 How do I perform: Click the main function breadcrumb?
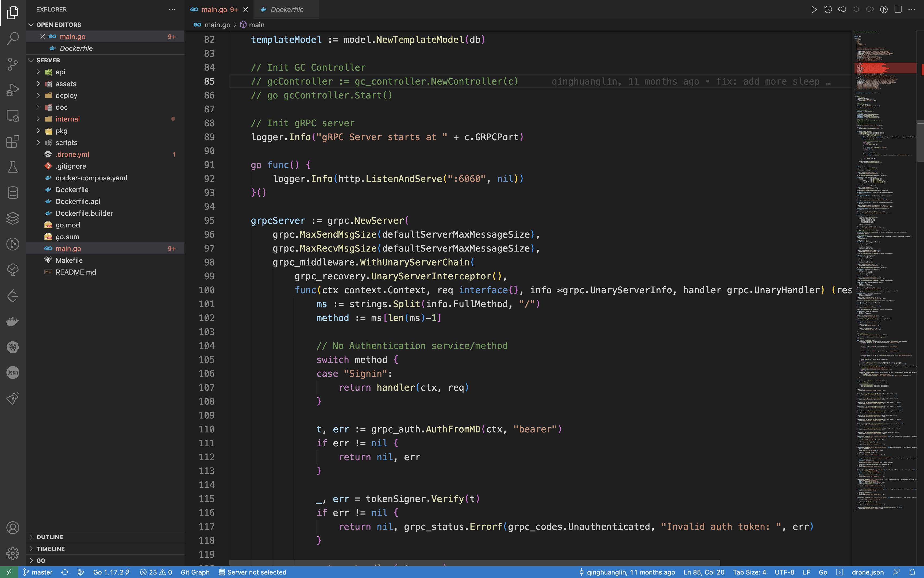pos(252,25)
